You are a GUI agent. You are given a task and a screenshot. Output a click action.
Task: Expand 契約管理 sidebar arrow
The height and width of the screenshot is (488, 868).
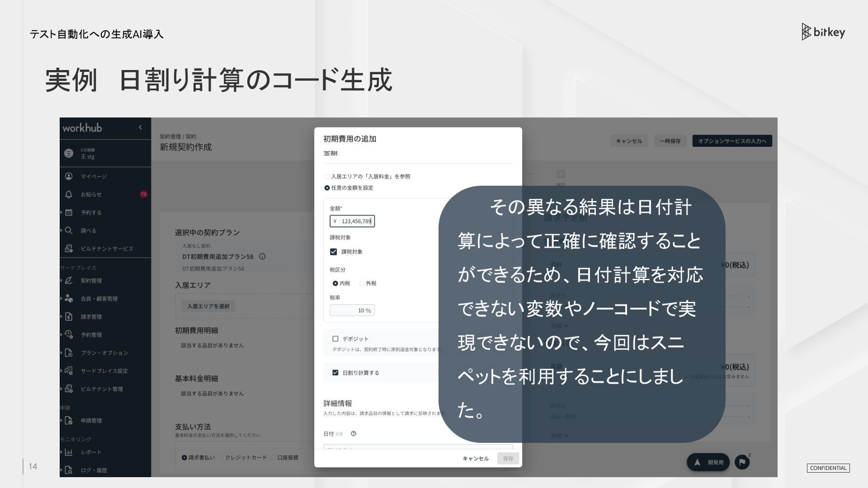(61, 281)
